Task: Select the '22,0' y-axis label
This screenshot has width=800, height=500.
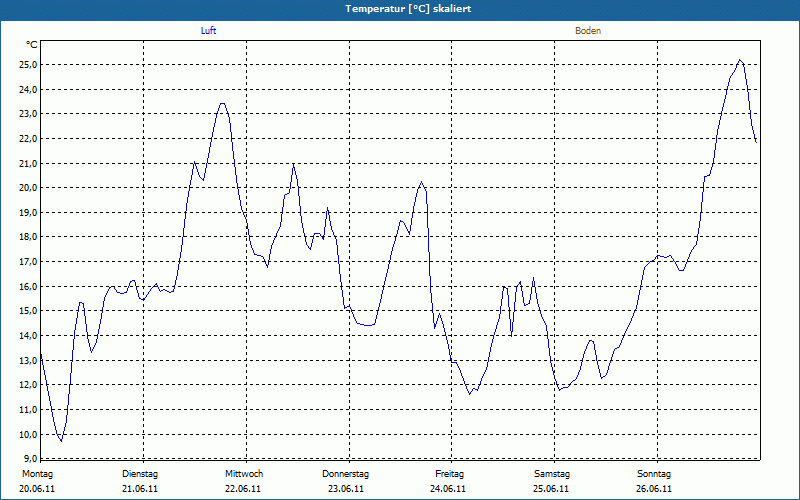Action: tap(28, 139)
